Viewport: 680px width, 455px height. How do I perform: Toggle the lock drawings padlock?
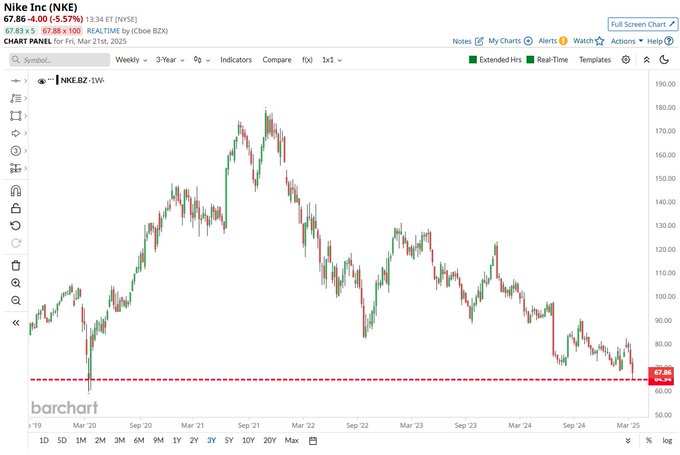(x=16, y=208)
